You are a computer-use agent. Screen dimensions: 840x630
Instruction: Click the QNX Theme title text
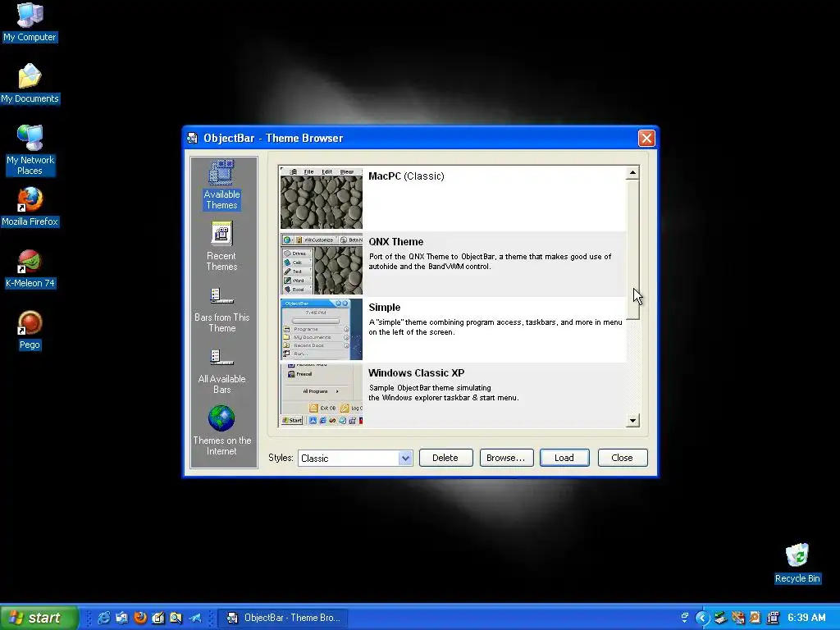[396, 242]
